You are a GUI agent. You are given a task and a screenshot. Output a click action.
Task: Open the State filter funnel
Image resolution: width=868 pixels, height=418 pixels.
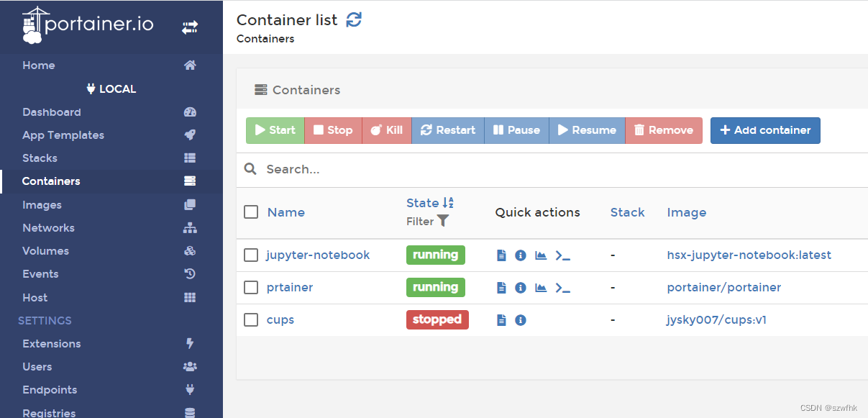[x=443, y=222]
